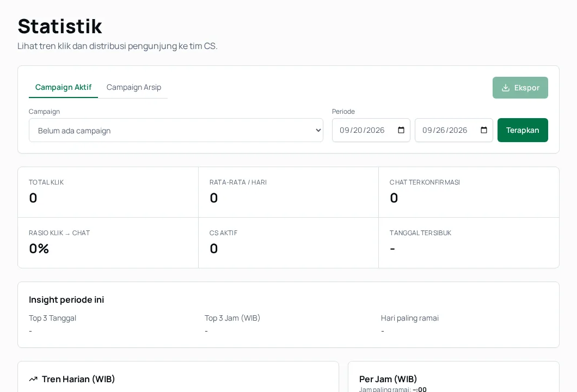The image size is (577, 392).
Task: Click the 0% ratio value
Action: (39, 249)
